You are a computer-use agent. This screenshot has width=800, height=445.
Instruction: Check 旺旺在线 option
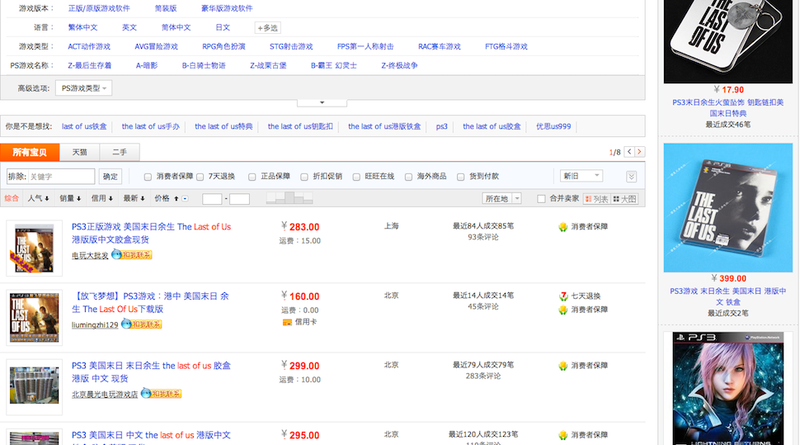pos(356,177)
